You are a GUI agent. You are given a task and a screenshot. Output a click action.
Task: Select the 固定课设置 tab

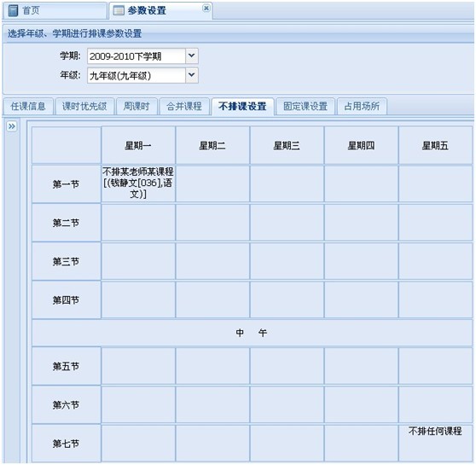305,107
